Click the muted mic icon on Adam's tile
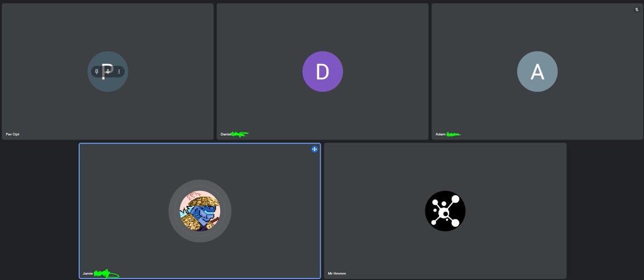 pyautogui.click(x=637, y=10)
